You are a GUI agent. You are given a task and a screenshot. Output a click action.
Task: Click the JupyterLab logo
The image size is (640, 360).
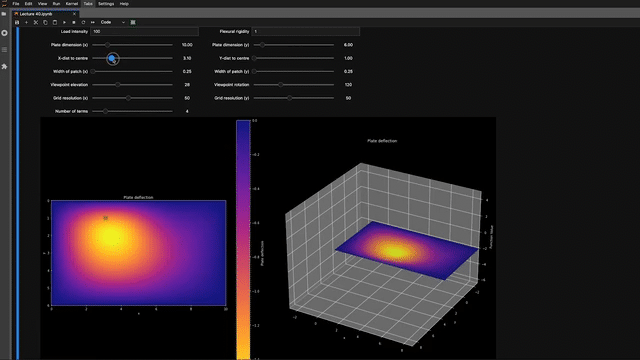click(x=4, y=4)
